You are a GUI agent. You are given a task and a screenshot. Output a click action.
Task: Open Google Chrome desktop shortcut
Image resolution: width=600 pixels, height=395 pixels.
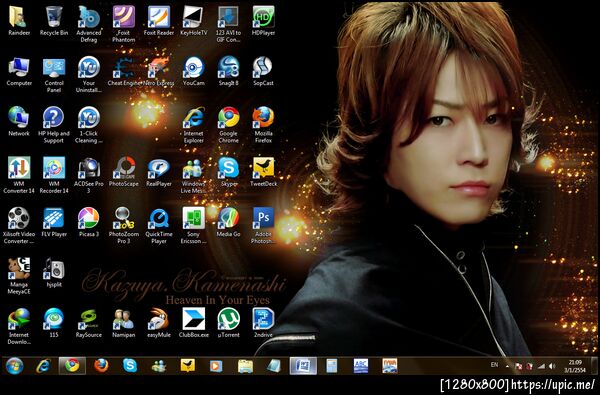tap(228, 124)
